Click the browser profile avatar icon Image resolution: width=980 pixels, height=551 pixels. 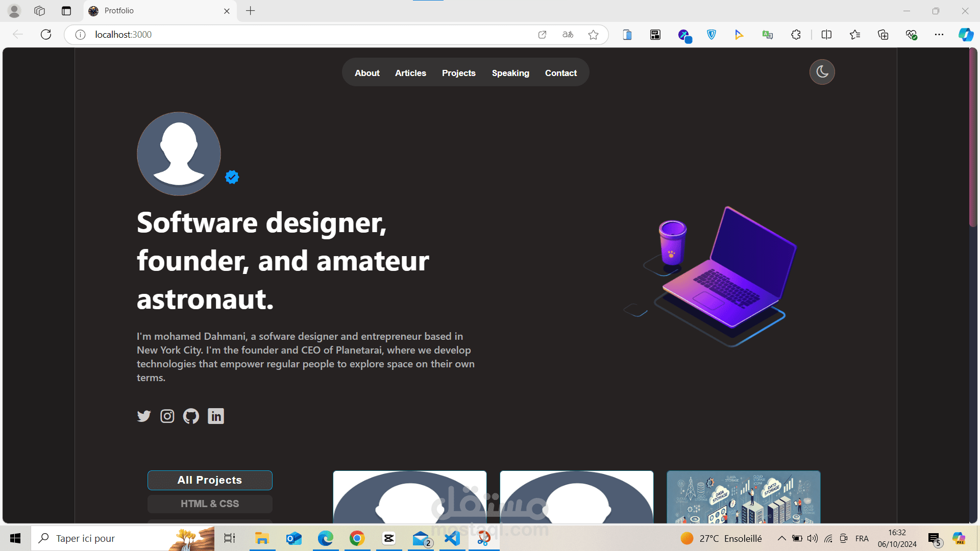tap(14, 11)
